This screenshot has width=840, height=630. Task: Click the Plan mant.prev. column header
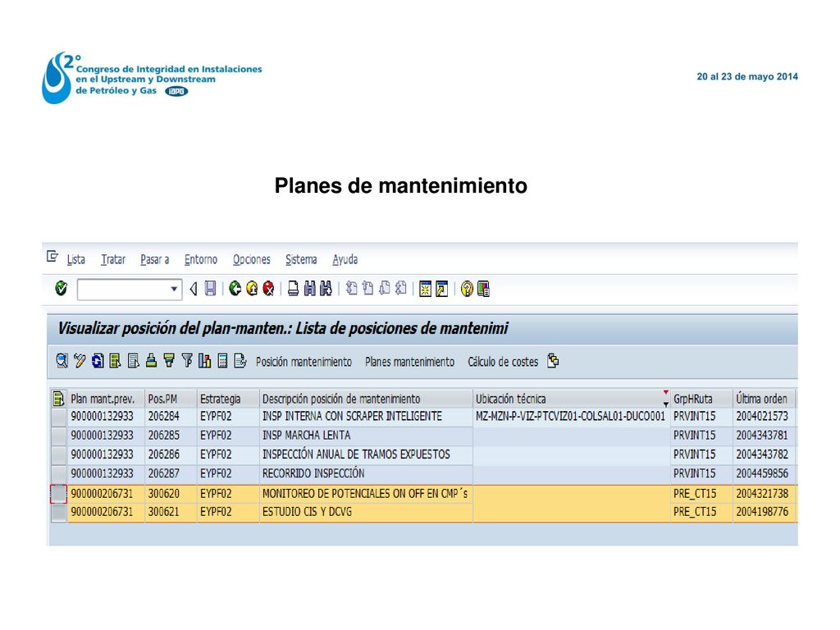(106, 399)
